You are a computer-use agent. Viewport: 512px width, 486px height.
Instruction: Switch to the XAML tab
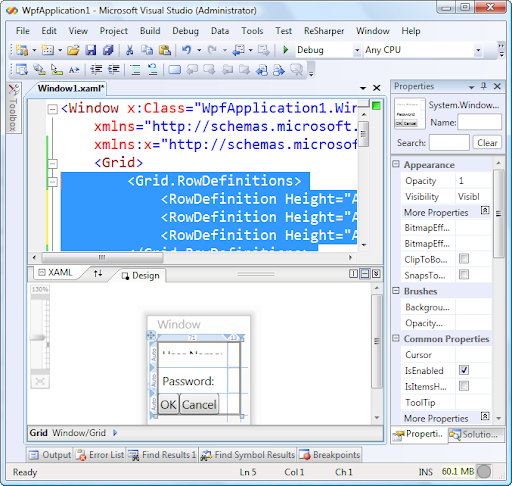pyautogui.click(x=56, y=273)
